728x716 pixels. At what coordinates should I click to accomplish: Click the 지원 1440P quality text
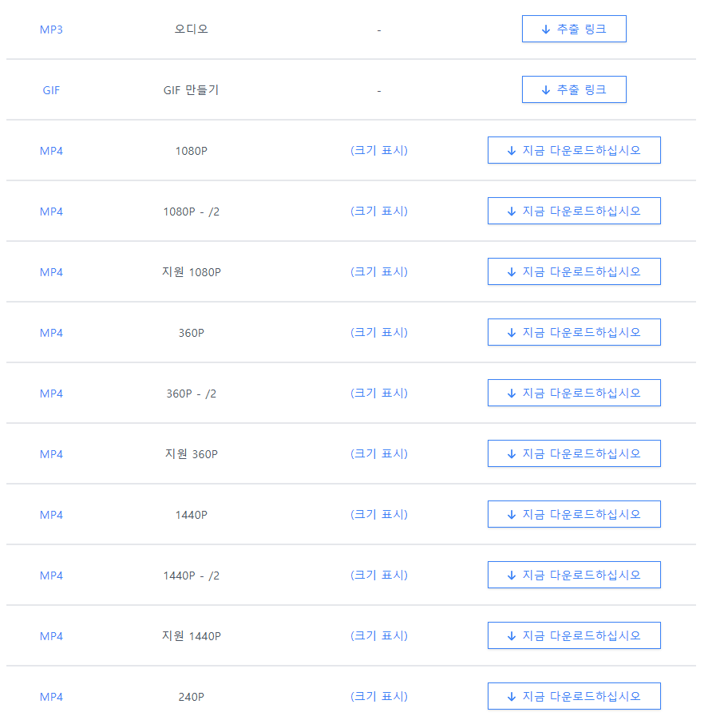(191, 636)
